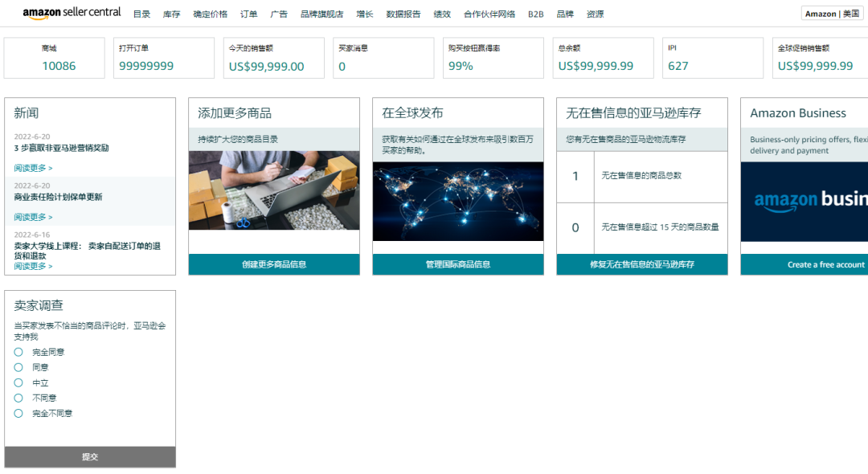Click 阅读更多 under 3 步赢取非亚马逊营销奖励
Screen dimensions: 868x474
click(33, 168)
